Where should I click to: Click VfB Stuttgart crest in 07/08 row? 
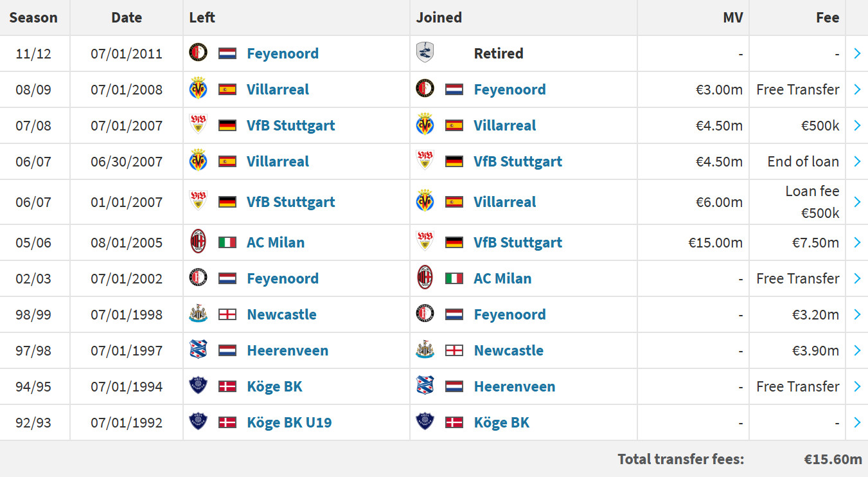pyautogui.click(x=198, y=125)
